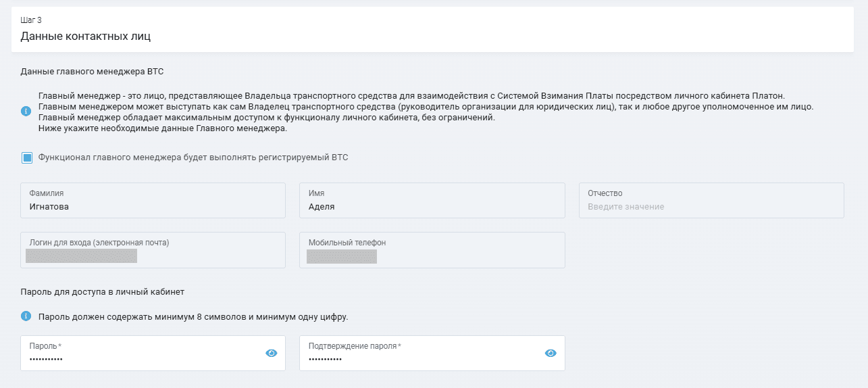Show password in the Пароль field
The image size is (868, 388).
click(x=272, y=353)
